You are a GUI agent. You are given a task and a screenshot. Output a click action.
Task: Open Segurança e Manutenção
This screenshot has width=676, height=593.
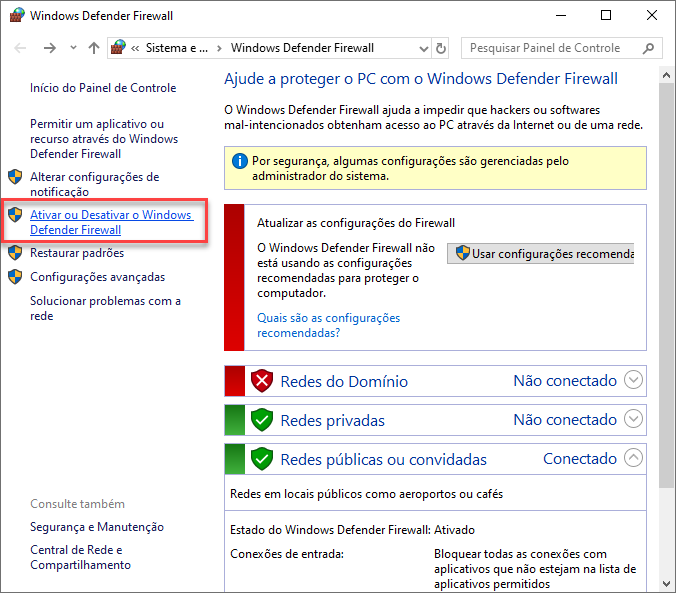click(x=97, y=527)
